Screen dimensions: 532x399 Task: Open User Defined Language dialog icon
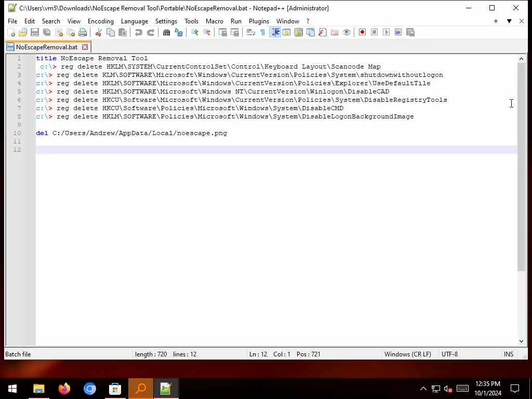286,32
